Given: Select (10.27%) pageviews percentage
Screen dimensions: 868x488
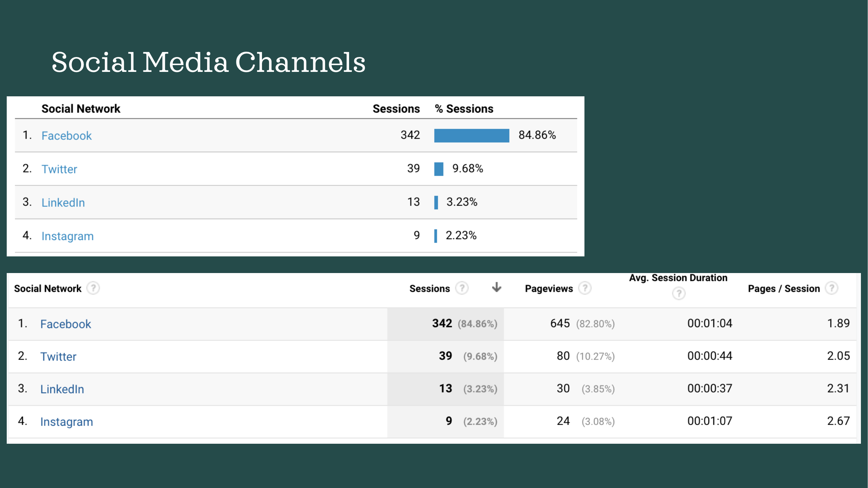Looking at the screenshot, I should coord(595,356).
